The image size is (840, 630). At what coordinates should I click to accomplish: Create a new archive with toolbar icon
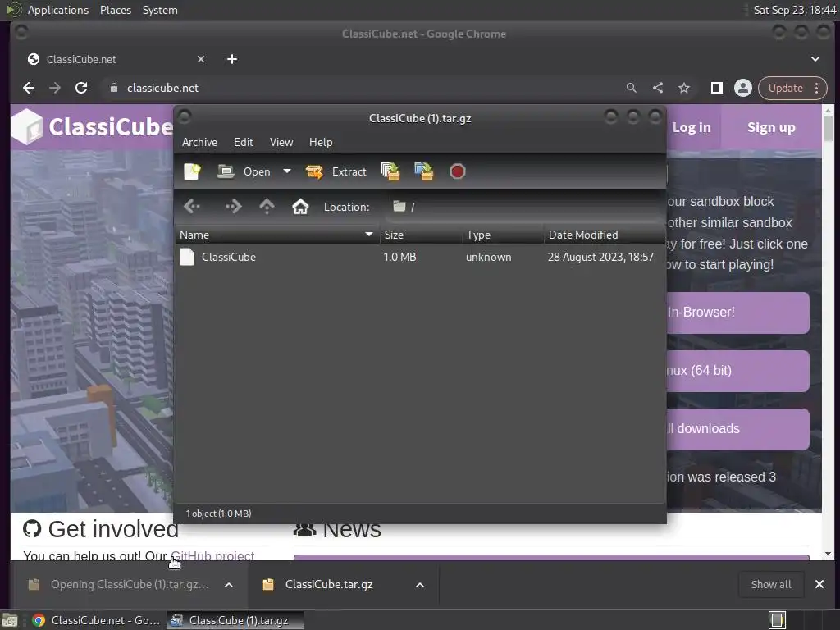click(192, 171)
